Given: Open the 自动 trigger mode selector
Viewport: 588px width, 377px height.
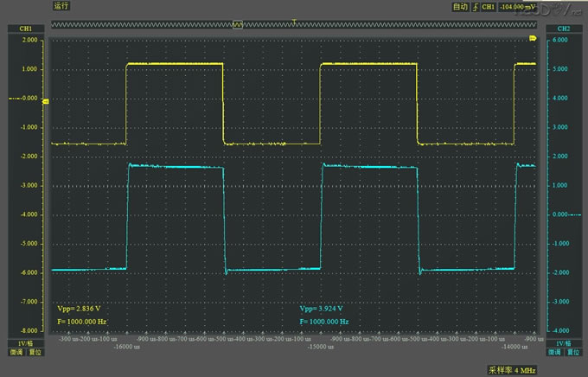Looking at the screenshot, I should pos(460,6).
